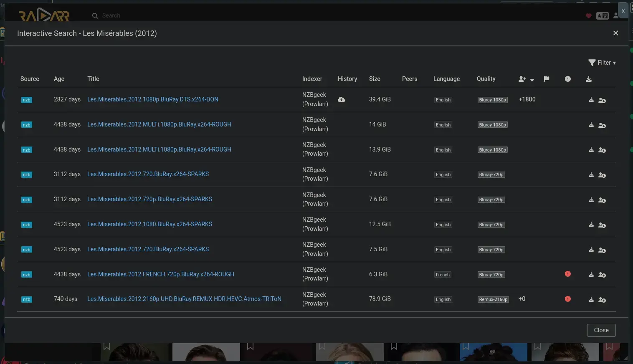
Task: Open the keyboard shortcuts icon in header
Action: click(602, 16)
